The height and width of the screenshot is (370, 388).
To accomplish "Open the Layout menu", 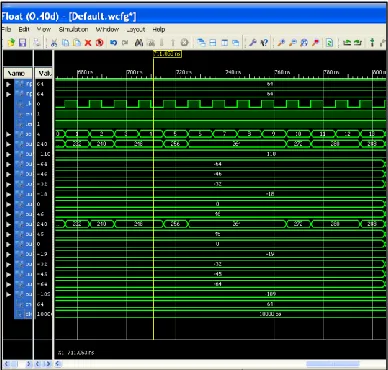I will click(x=136, y=29).
